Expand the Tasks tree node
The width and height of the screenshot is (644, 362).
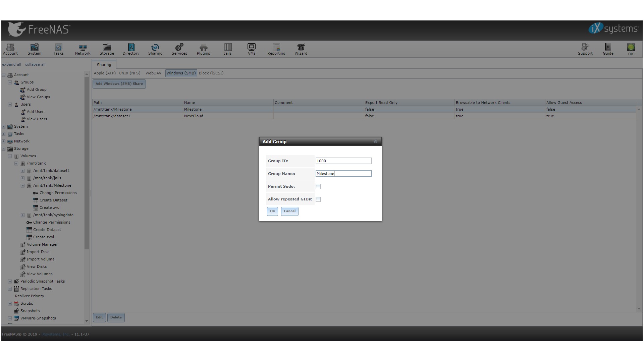(x=4, y=134)
